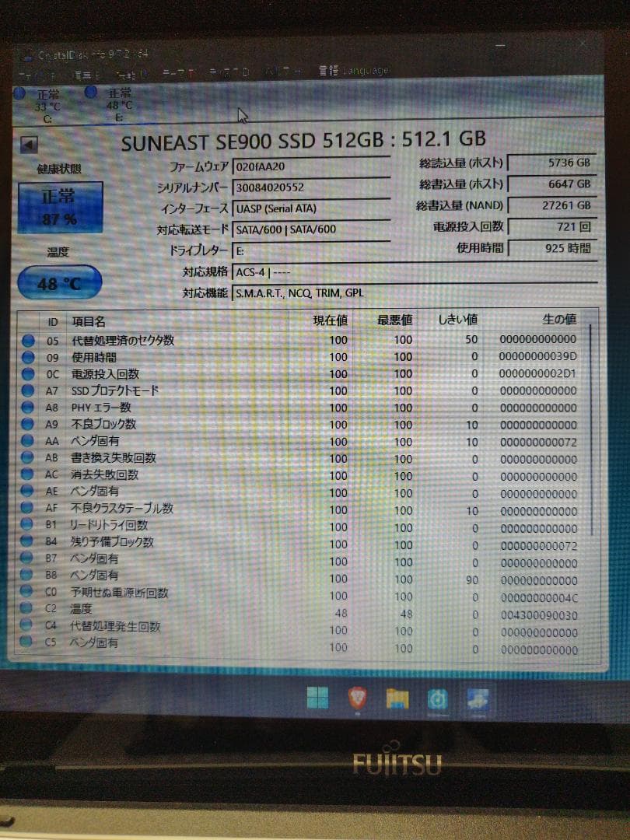Screen dimensions: 630x840
Task: Click raw value 00000000039D
Action: 538,356
